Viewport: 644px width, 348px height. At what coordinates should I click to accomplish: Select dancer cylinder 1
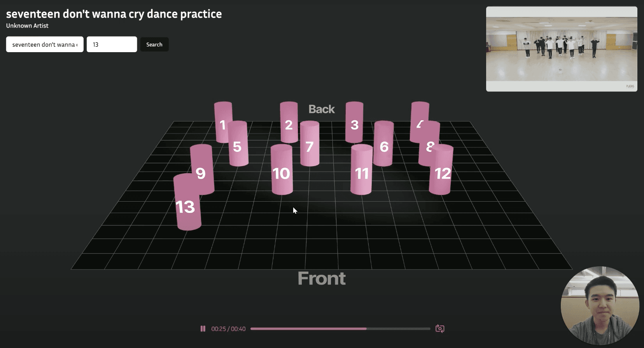tap(222, 122)
